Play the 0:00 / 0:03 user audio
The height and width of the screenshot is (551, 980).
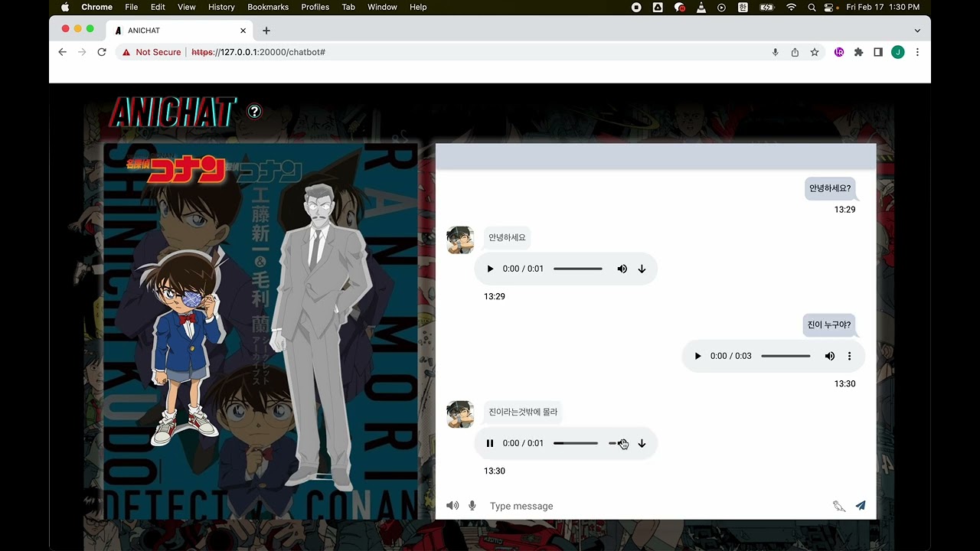697,356
